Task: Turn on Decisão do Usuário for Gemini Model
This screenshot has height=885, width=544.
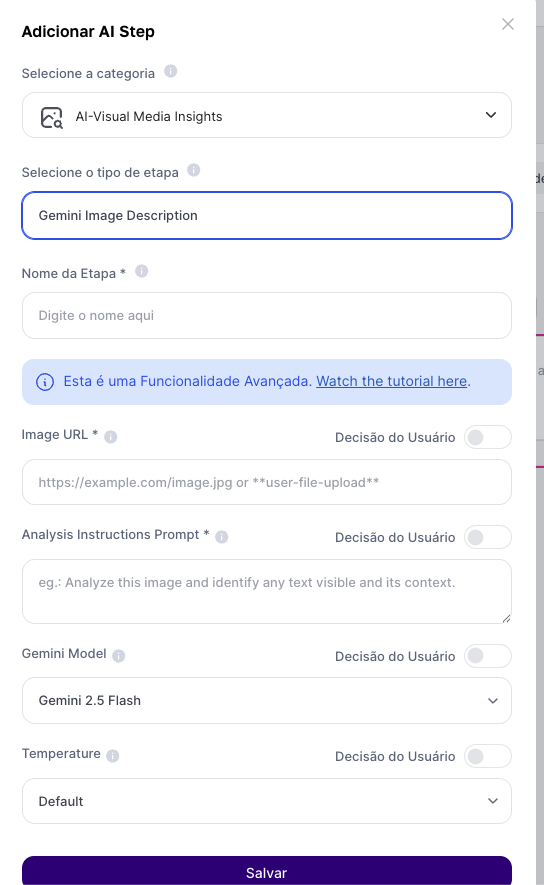Action: click(488, 656)
